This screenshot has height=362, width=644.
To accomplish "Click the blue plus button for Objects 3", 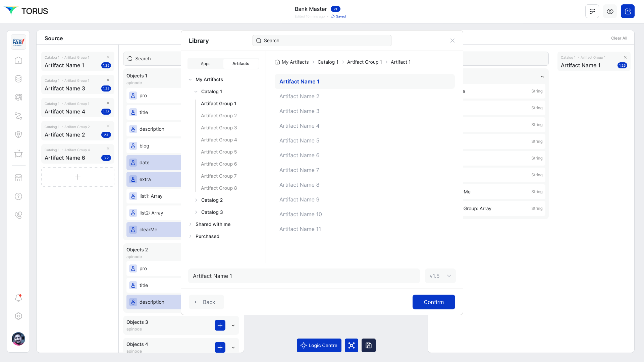I will click(220, 325).
